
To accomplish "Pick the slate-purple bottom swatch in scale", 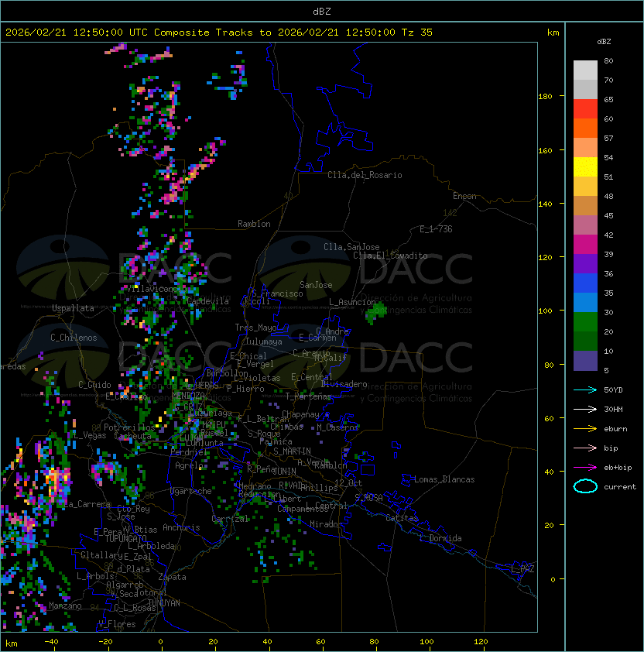I will pyautogui.click(x=585, y=361).
